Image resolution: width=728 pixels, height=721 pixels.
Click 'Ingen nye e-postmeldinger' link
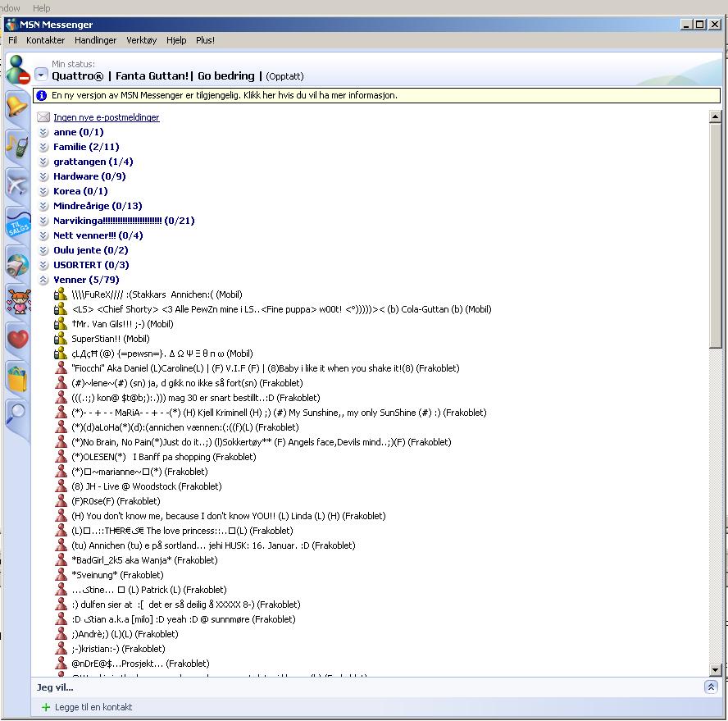pos(107,117)
